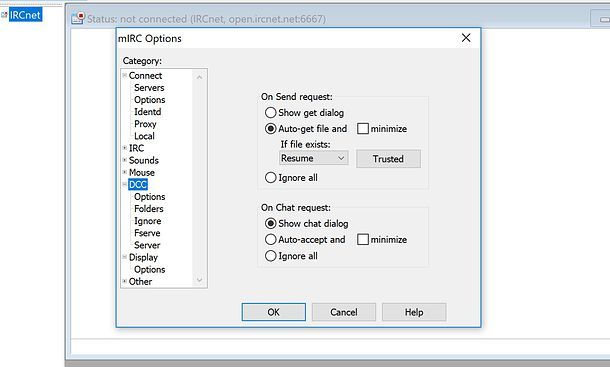Viewport: 610px width, 367px height.
Task: Open the If file exists Resume dropdown
Action: coord(313,158)
